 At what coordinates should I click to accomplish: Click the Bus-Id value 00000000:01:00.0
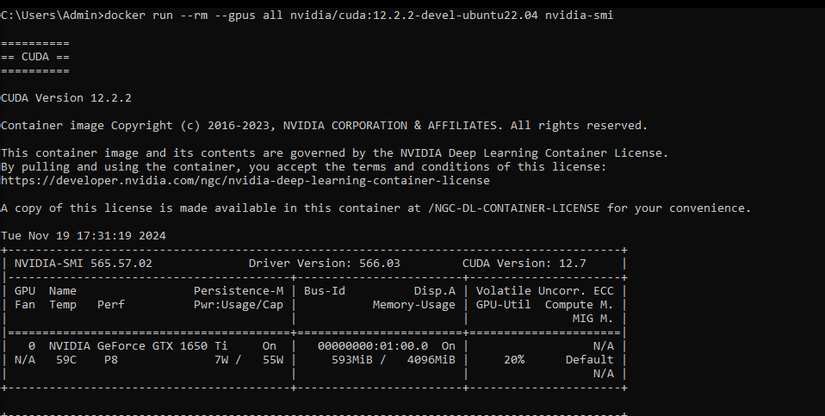pyautogui.click(x=373, y=346)
